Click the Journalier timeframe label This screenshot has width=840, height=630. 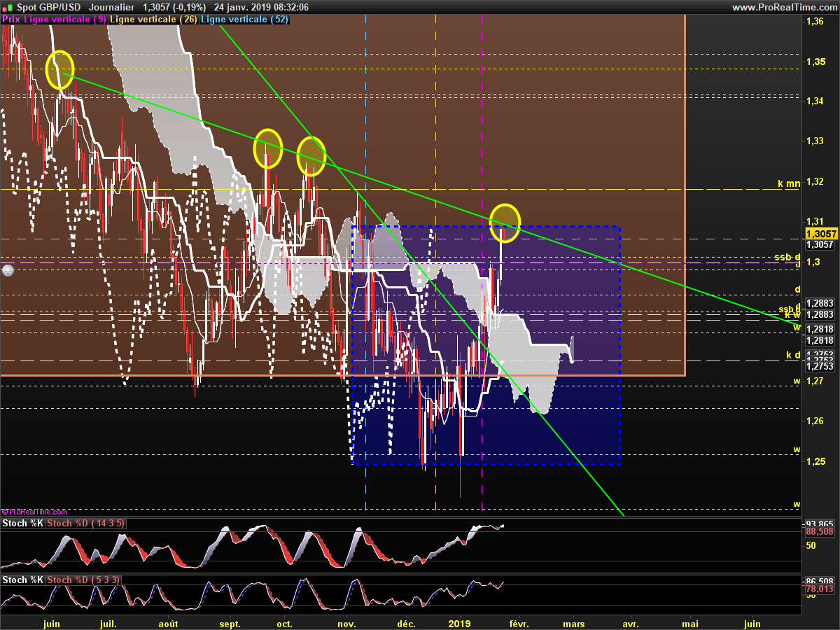(112, 7)
